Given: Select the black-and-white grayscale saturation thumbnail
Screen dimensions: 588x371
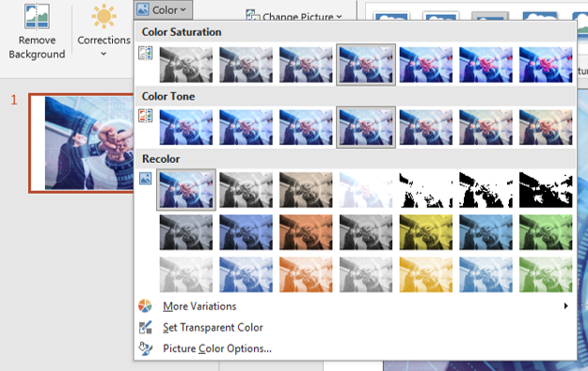Looking at the screenshot, I should pos(186,65).
